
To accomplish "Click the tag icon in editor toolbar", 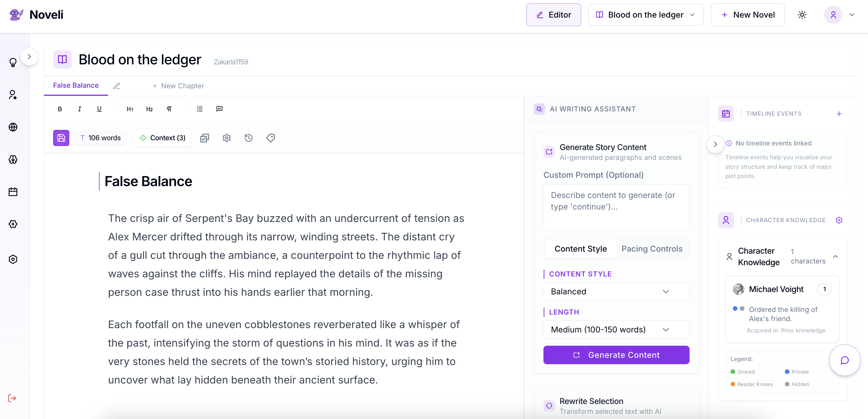I will pos(270,138).
